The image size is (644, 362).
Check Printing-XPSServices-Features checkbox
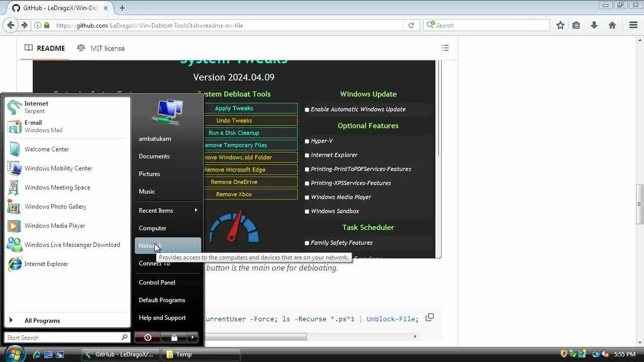[x=307, y=184]
